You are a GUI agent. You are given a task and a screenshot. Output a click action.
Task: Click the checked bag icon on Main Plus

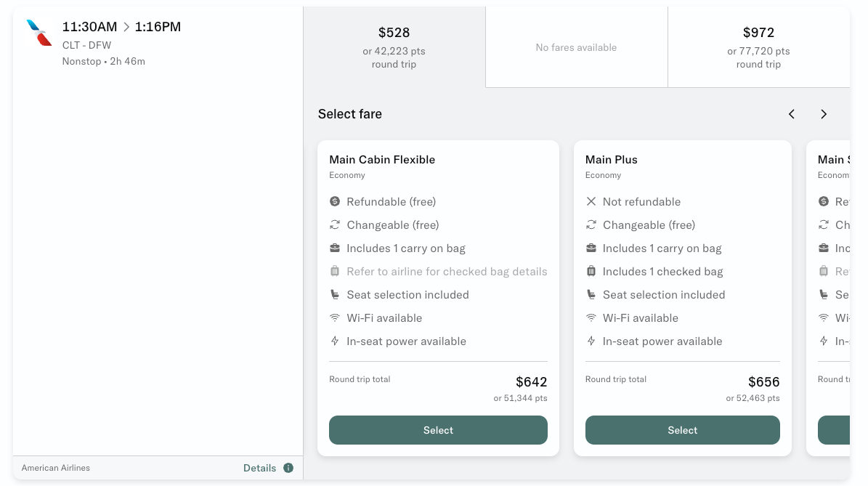pos(591,271)
